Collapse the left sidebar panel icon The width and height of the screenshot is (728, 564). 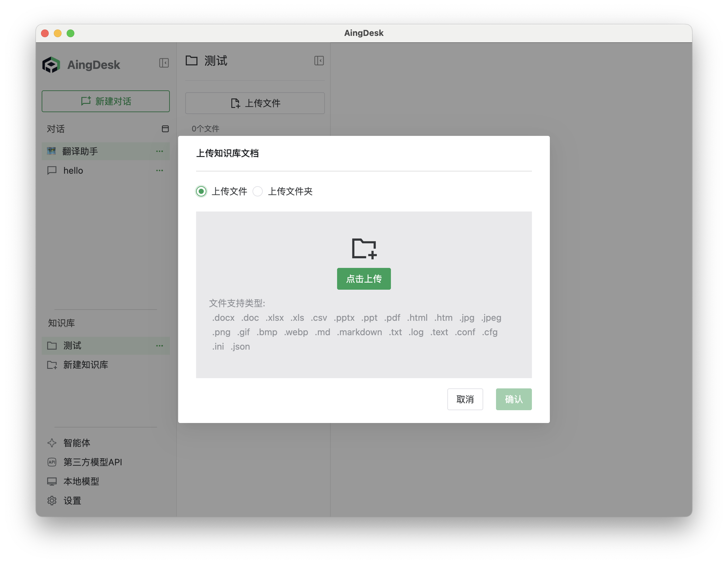164,63
